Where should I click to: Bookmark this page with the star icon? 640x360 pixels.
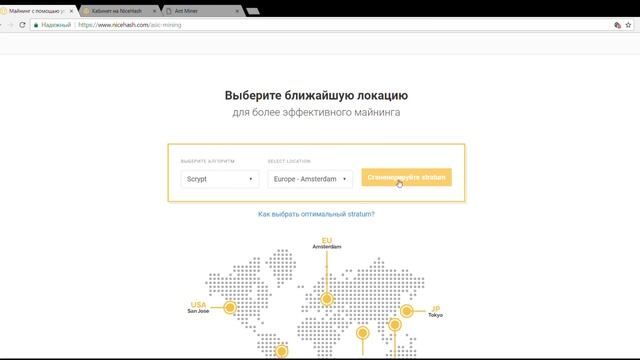[629, 25]
